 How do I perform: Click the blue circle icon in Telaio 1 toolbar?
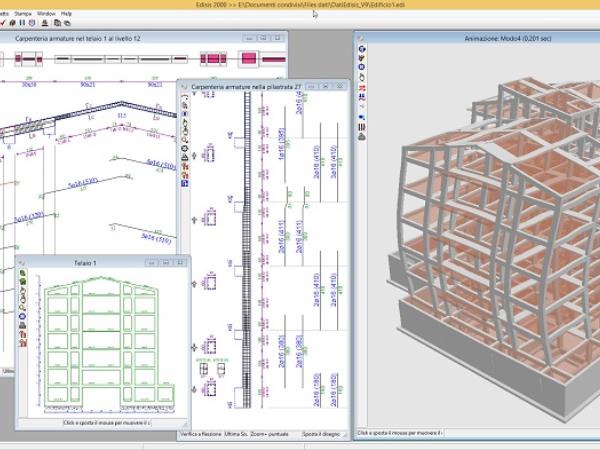23,316
